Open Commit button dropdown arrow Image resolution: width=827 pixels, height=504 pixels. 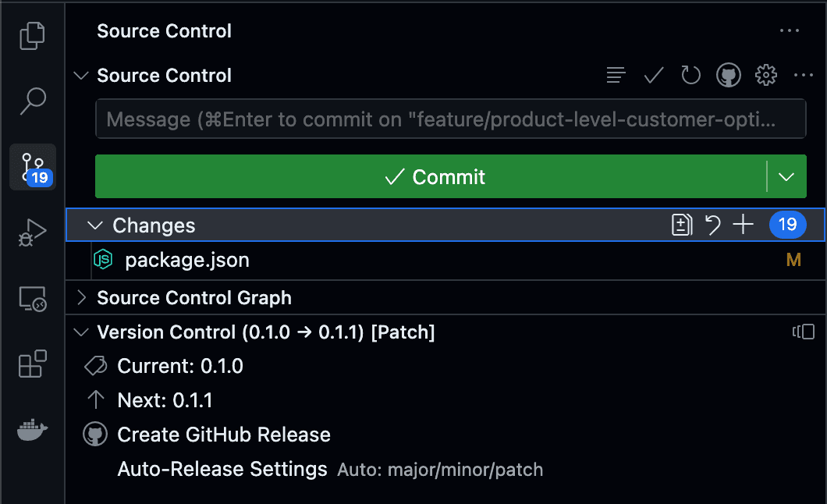786,176
